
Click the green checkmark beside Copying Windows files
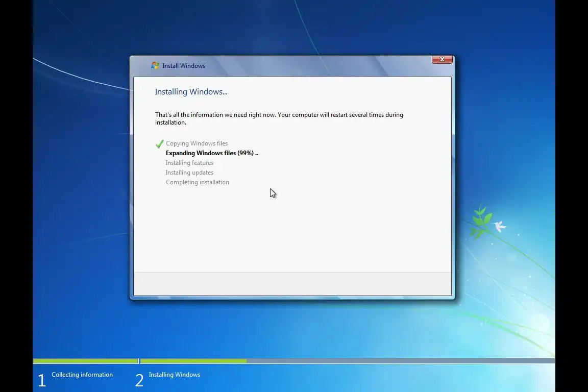coord(159,144)
